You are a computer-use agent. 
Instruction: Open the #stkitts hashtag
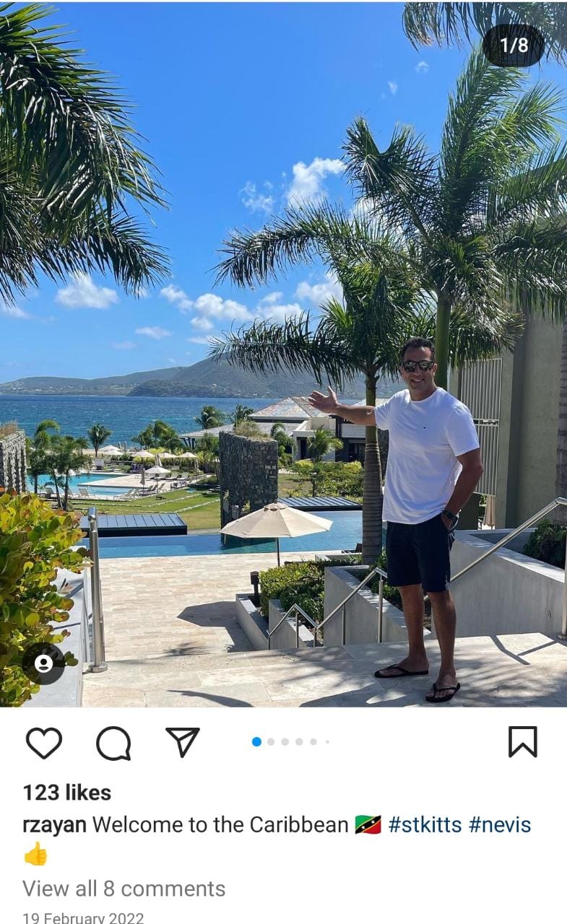(x=425, y=824)
